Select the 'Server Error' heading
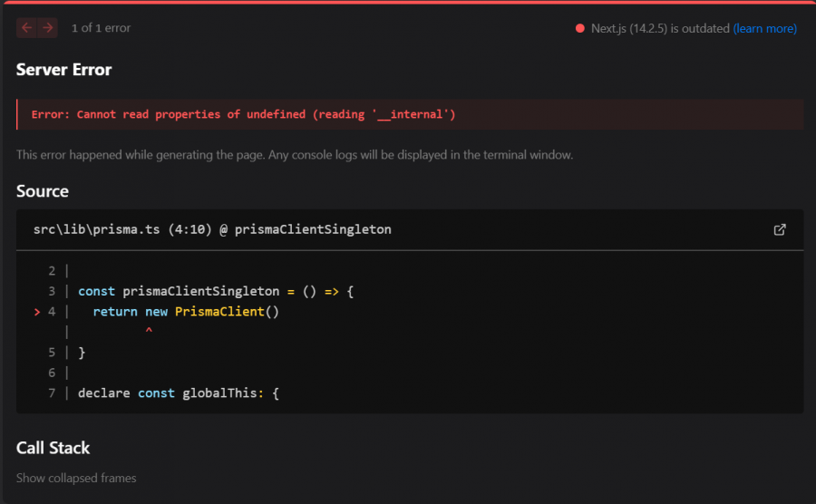The width and height of the screenshot is (816, 504). [63, 70]
